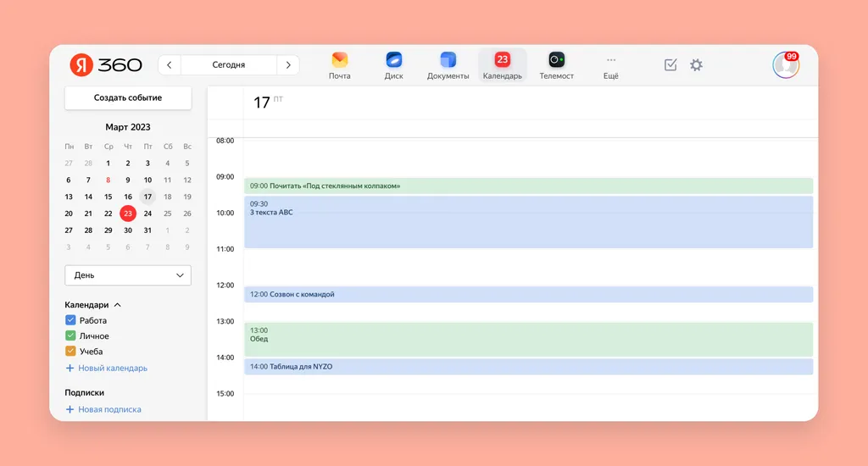
Task: Uncheck the Работа calendar checkbox
Action: 70,320
